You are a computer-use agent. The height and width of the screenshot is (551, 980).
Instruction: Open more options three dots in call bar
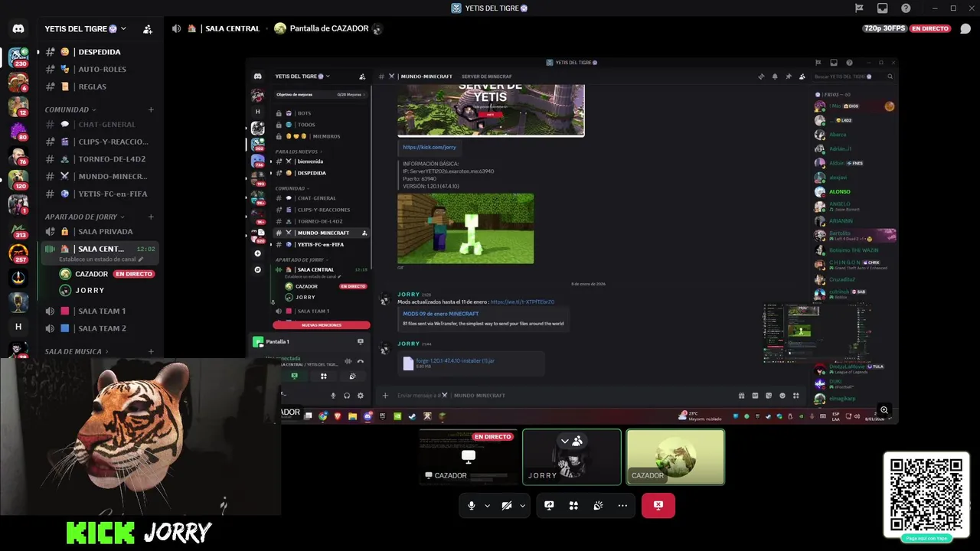[622, 505]
